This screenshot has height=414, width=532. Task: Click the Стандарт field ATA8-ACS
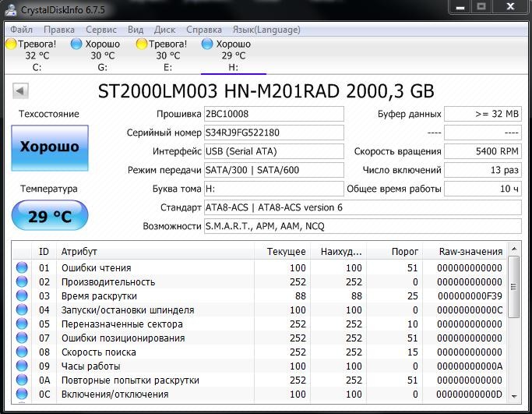point(363,207)
